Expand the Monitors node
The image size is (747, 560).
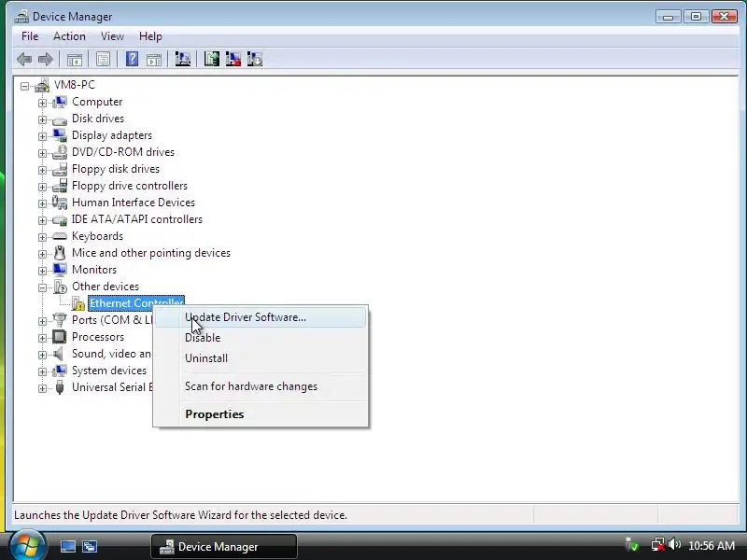point(42,271)
